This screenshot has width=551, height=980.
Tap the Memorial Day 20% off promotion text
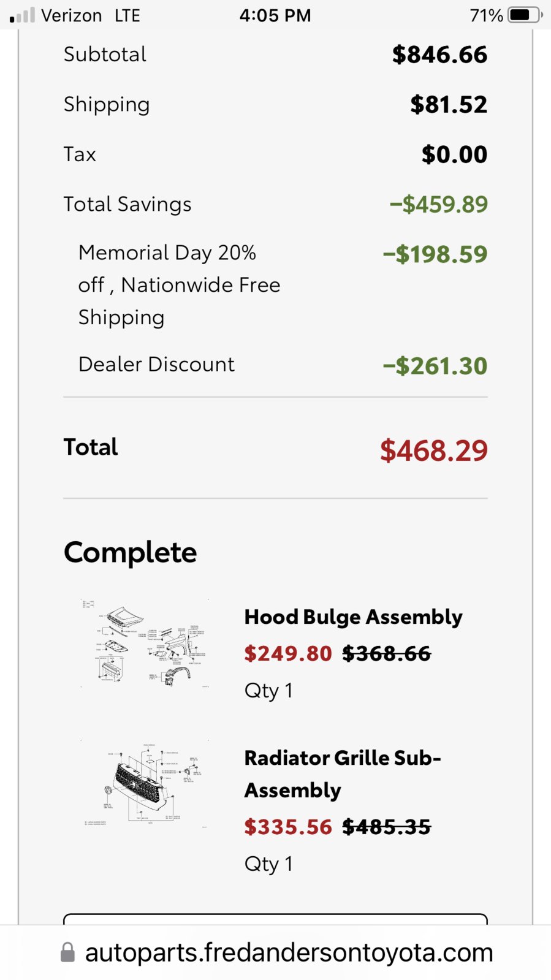[x=180, y=285]
